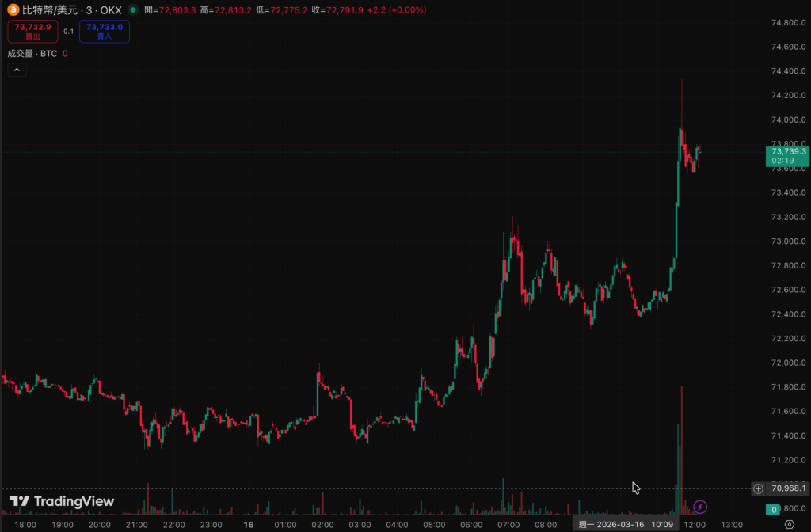
Task: Click the purple lightning bolt event icon
Action: (700, 506)
